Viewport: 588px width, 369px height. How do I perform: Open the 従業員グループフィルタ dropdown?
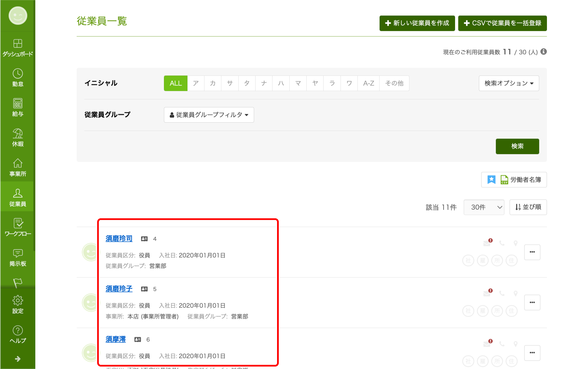click(209, 114)
